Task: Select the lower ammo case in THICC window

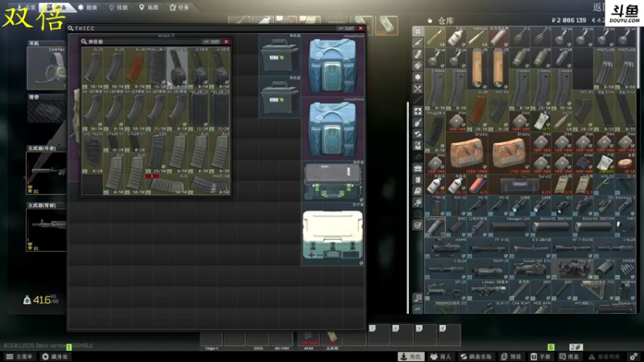Action: (x=279, y=97)
